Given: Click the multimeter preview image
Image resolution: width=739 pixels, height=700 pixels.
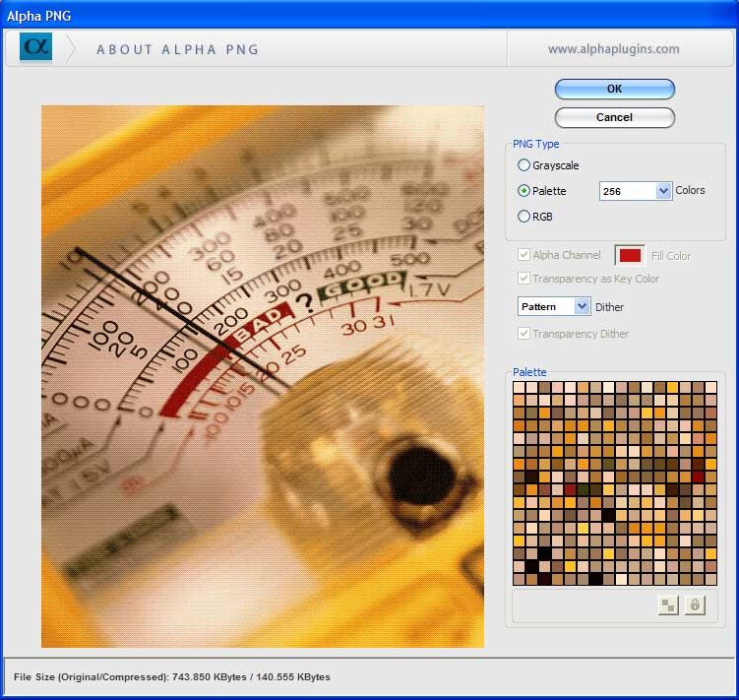Looking at the screenshot, I should tap(263, 376).
